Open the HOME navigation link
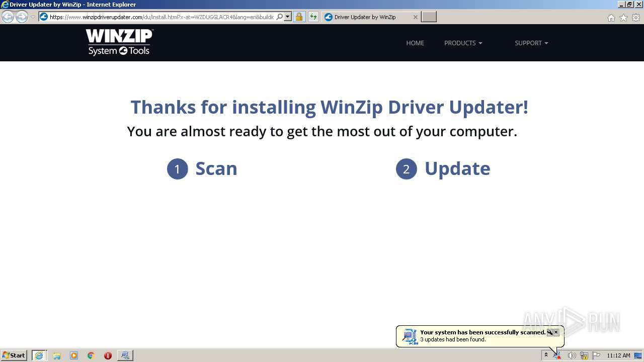 tap(415, 43)
